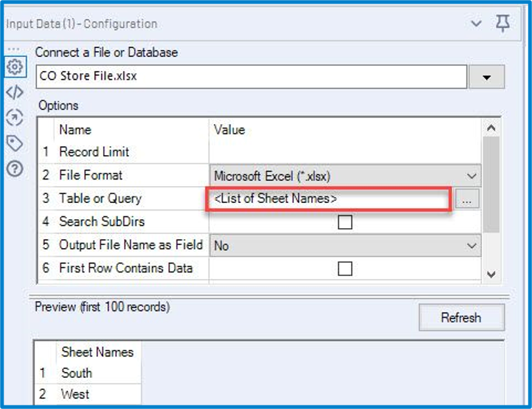
Task: Click the Refresh preview button
Action: [461, 317]
